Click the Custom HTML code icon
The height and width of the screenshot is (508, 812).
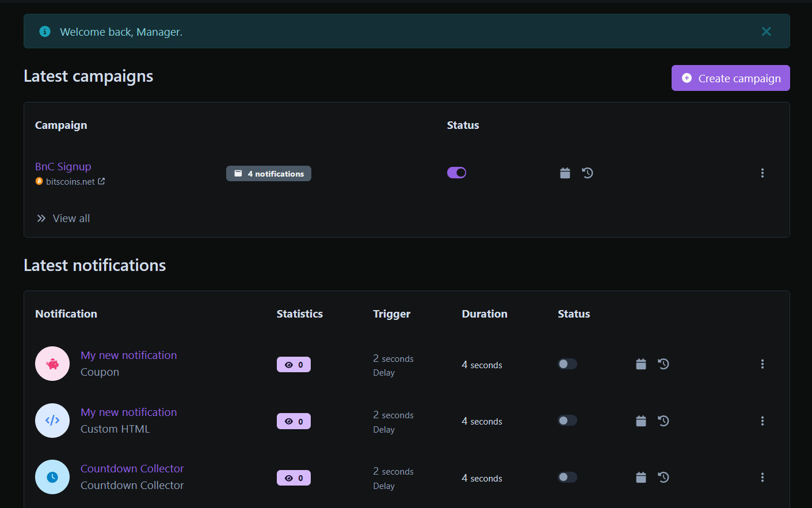(x=52, y=420)
